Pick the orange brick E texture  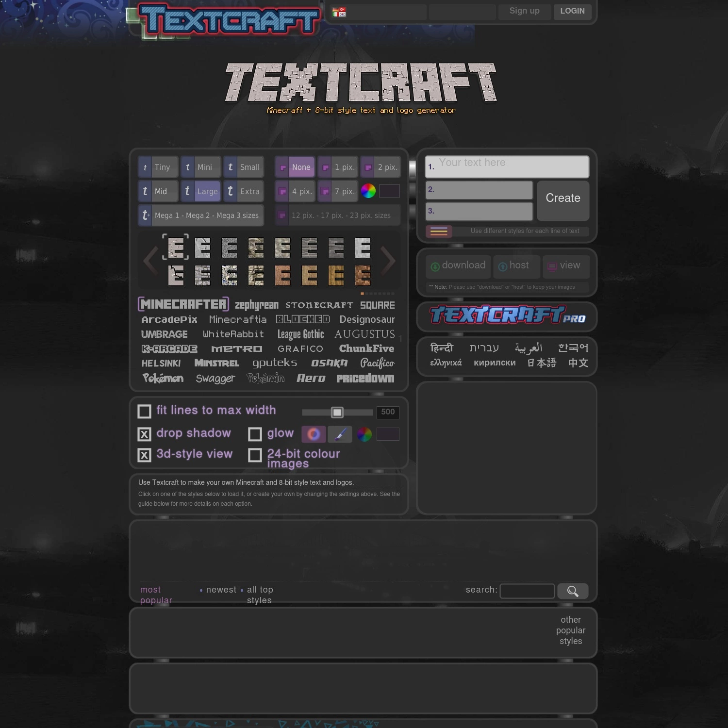pos(282,275)
